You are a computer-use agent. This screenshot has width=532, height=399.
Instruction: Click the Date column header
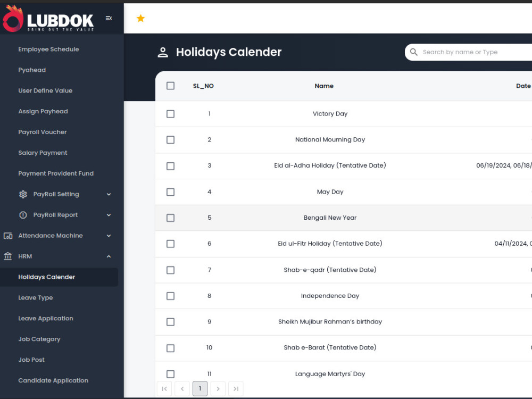[523, 86]
